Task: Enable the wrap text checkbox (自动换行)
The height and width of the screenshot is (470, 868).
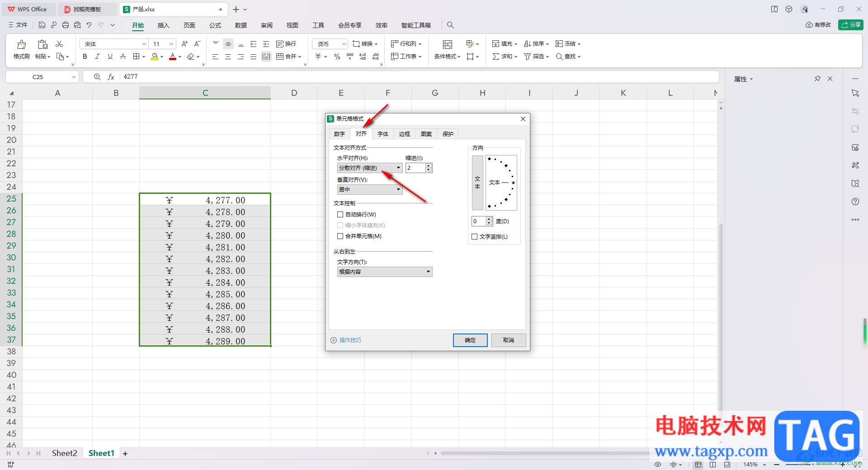Action: (340, 215)
